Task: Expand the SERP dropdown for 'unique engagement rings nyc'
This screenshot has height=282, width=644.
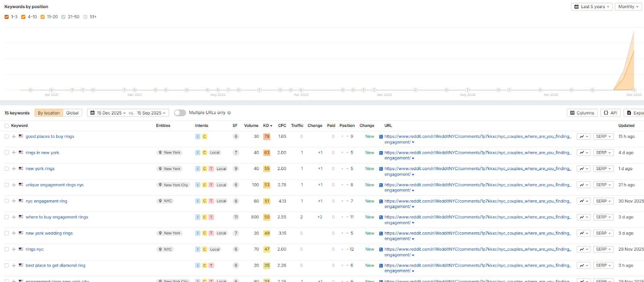Action: [603, 185]
